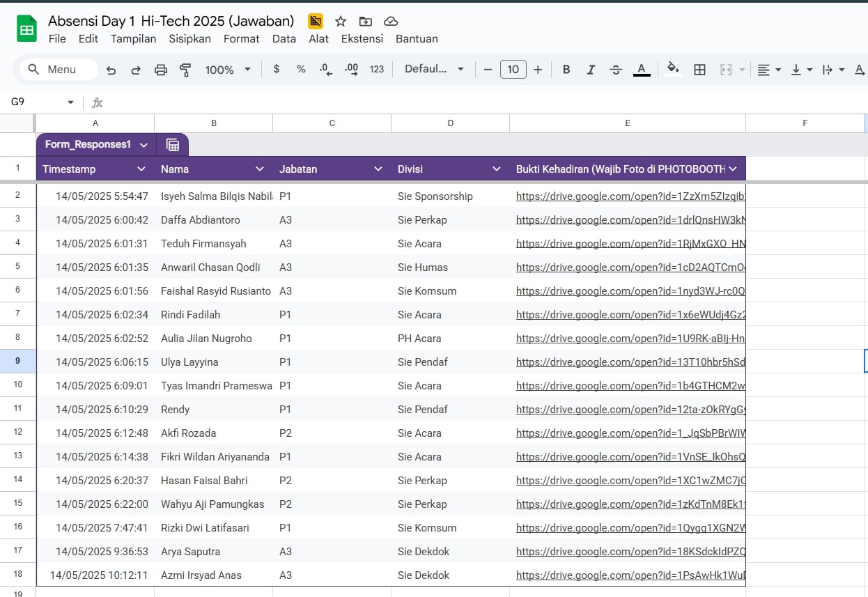Open Ulya Layyina's drive link

630,362
